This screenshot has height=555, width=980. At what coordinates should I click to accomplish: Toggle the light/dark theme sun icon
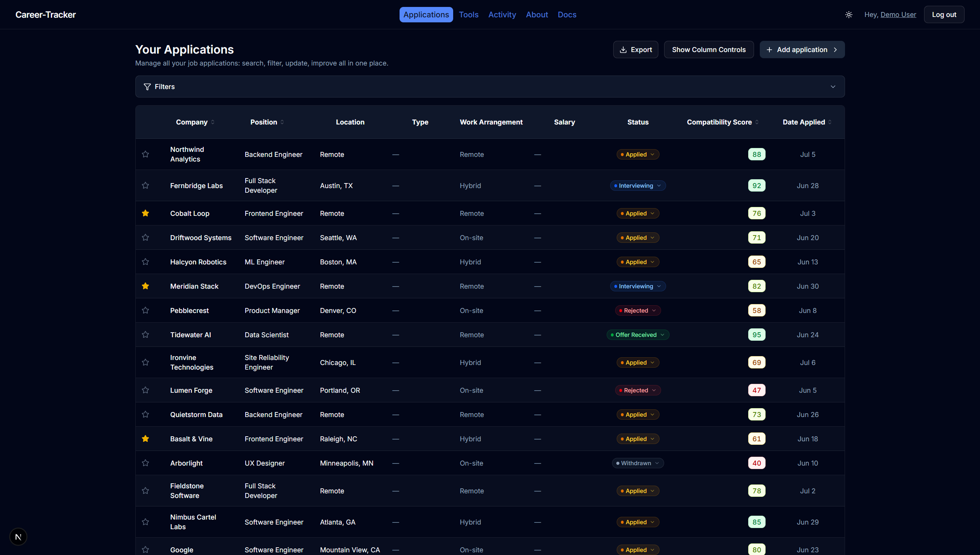[848, 15]
